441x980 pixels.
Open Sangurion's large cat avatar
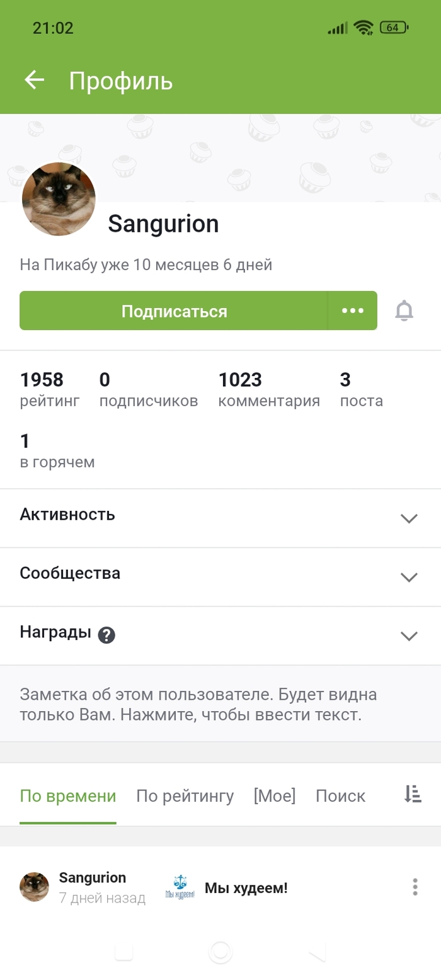59,199
